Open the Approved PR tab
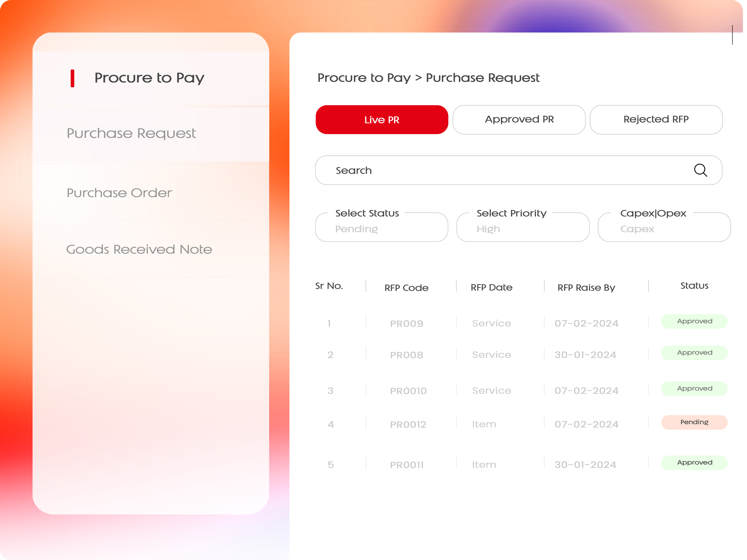Screen dimensions: 747x560 click(x=519, y=120)
